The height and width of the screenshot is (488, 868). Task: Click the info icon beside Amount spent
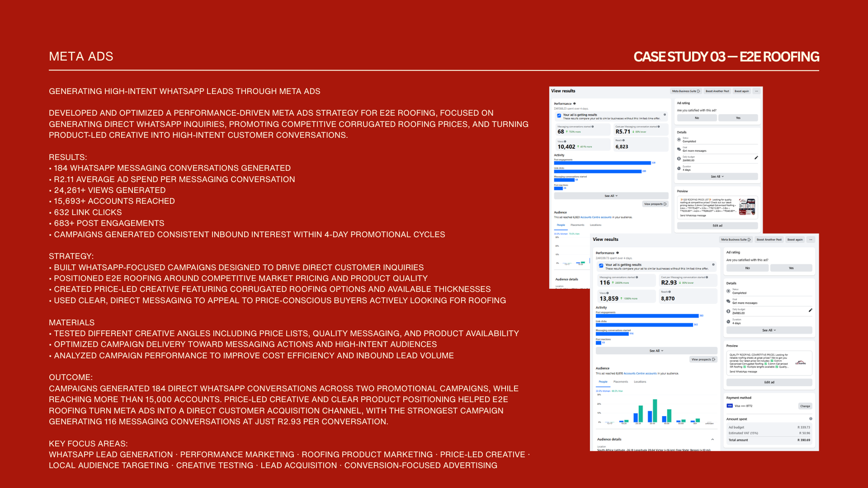click(811, 419)
